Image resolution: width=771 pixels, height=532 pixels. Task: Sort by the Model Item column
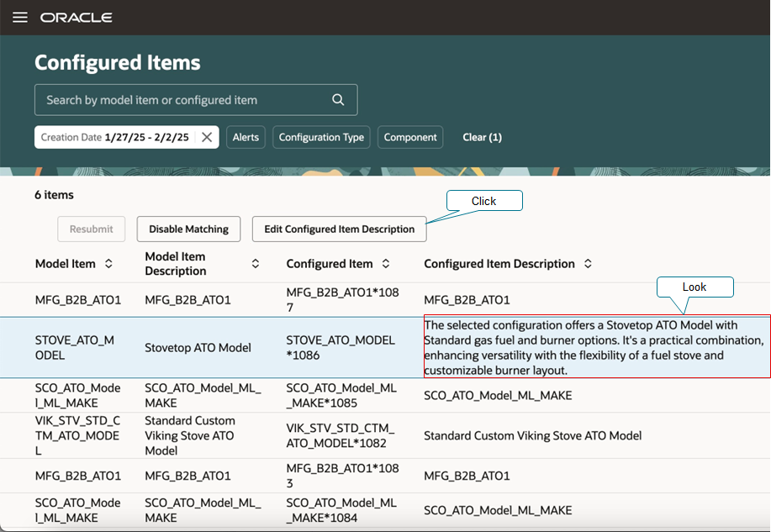[108, 264]
